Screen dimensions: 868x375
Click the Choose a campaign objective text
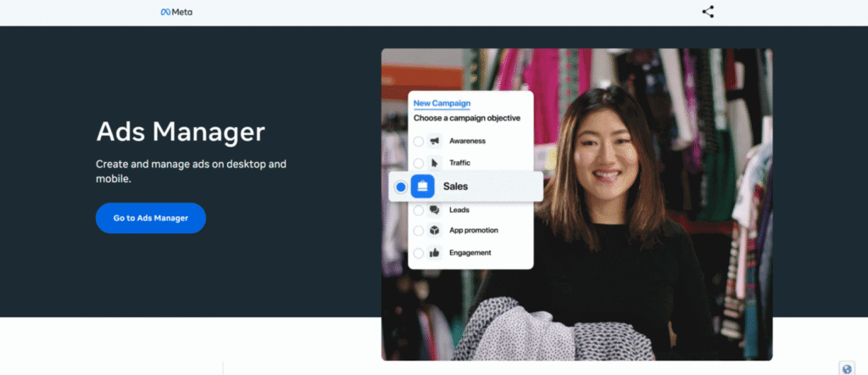(467, 119)
